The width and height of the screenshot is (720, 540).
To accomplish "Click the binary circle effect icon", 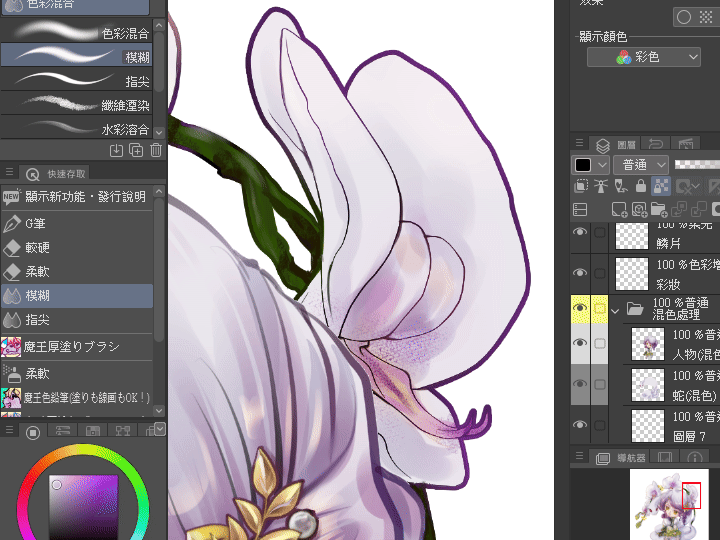I will (x=684, y=17).
